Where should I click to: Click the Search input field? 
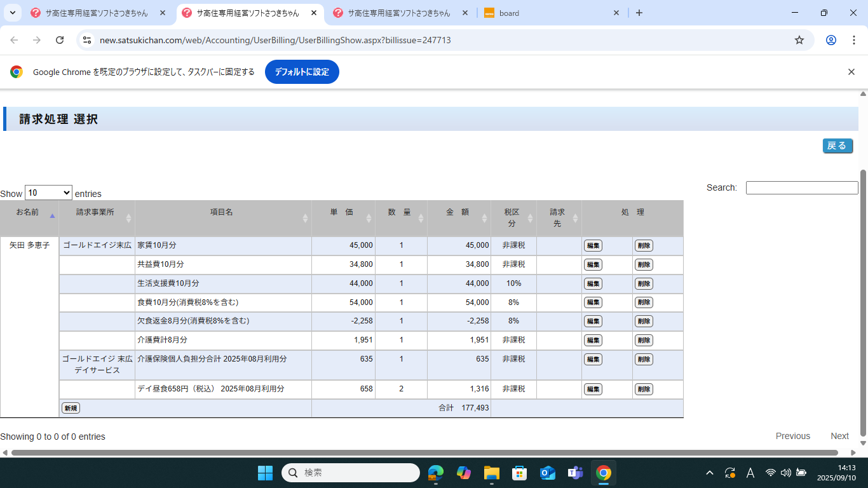point(801,187)
